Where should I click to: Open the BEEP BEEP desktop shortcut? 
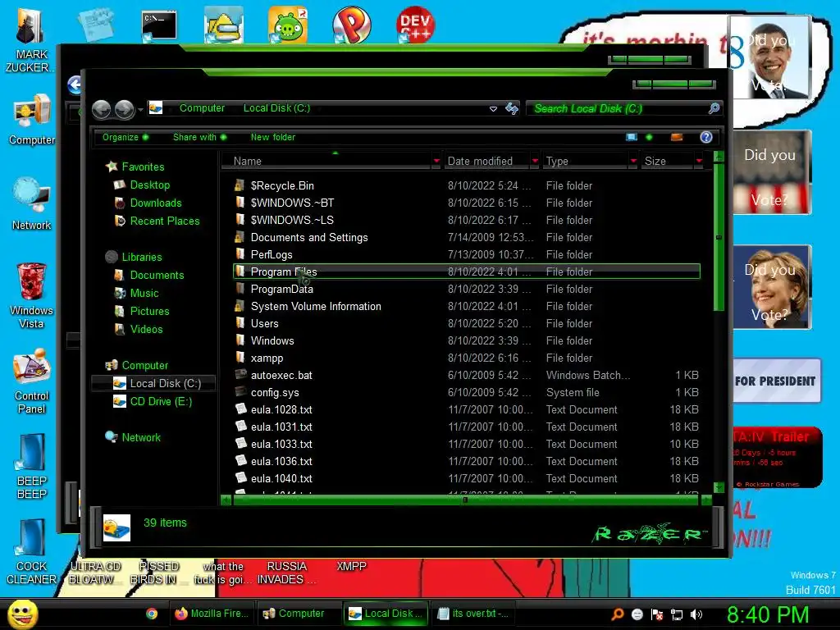click(x=32, y=466)
